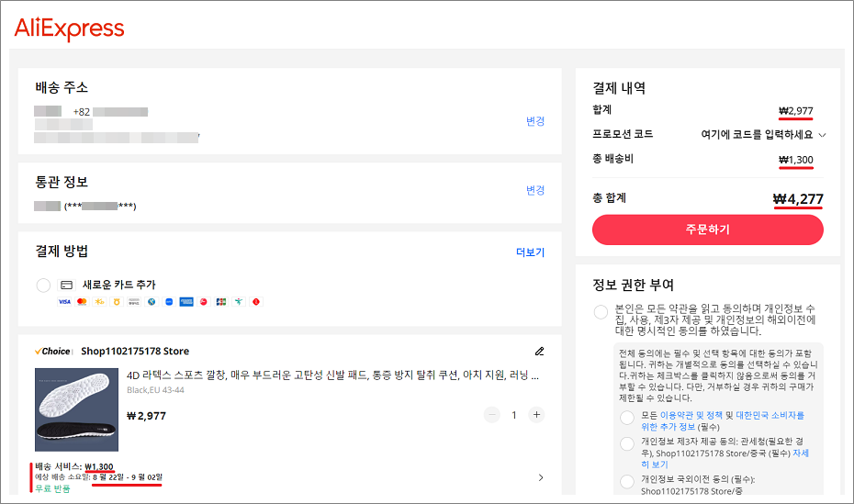Click 더보기 for more payment methods

pyautogui.click(x=530, y=252)
